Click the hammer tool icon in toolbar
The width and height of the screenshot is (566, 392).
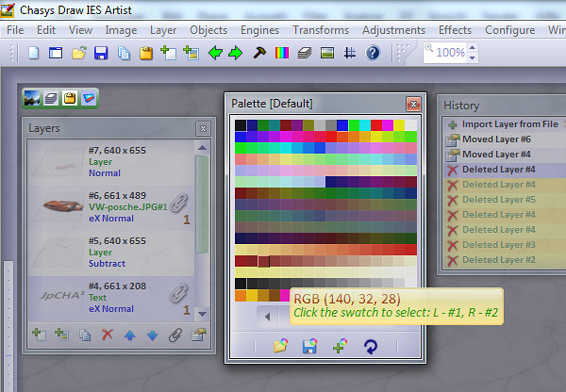(x=258, y=53)
